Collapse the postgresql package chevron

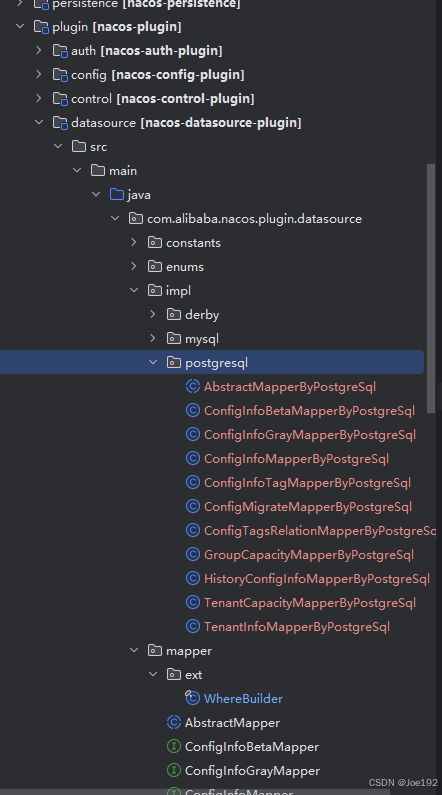click(153, 363)
